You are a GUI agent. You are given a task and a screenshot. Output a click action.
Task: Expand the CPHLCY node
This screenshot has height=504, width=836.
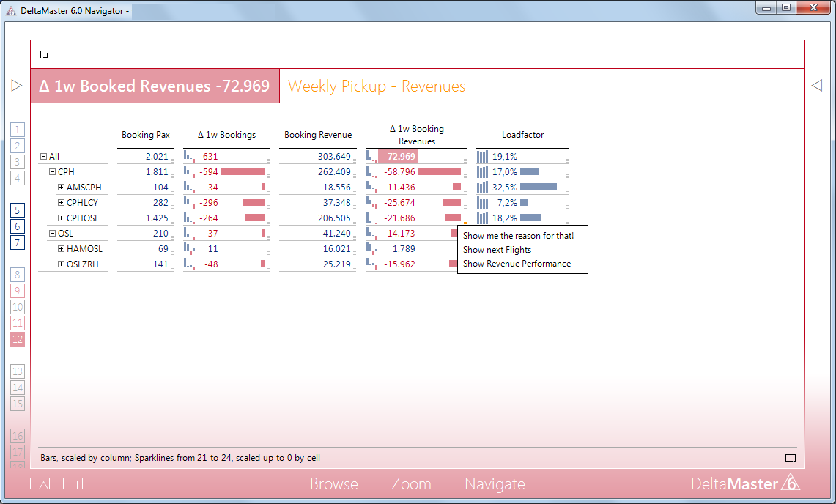point(61,203)
